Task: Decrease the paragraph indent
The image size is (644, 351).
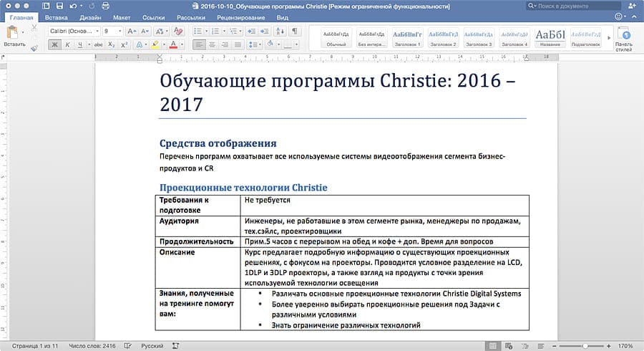Action: (x=251, y=32)
